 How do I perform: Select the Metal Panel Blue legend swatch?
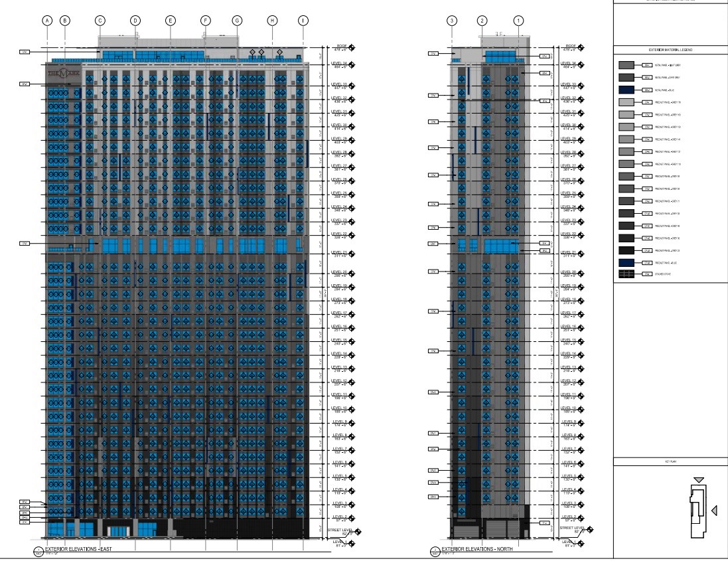tap(626, 90)
